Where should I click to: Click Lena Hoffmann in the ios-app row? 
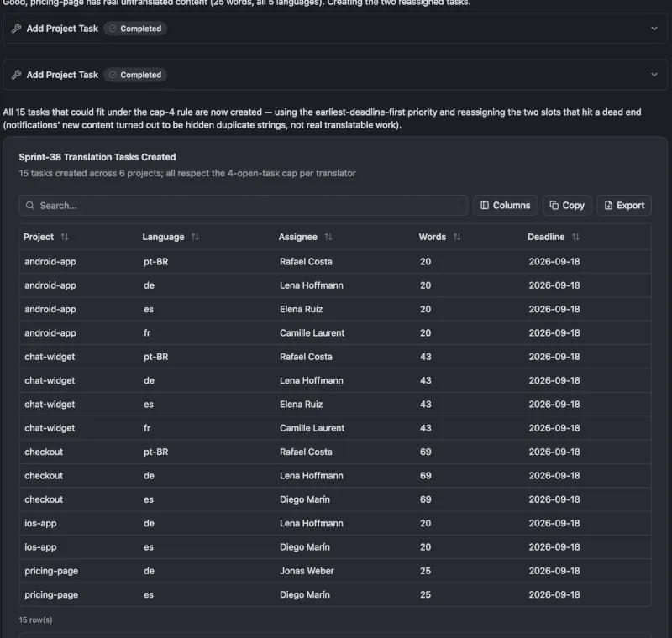click(312, 523)
